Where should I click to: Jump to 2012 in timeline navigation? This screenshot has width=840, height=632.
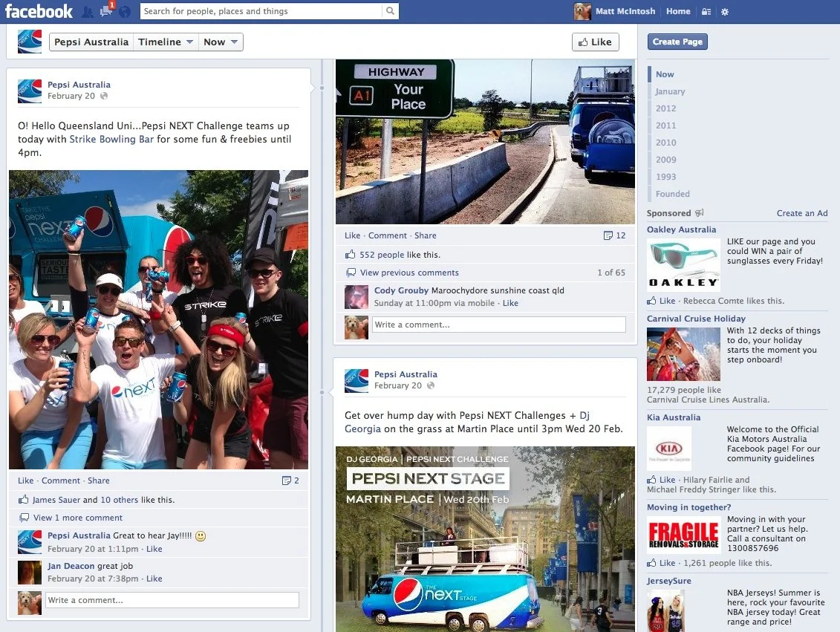pyautogui.click(x=666, y=108)
